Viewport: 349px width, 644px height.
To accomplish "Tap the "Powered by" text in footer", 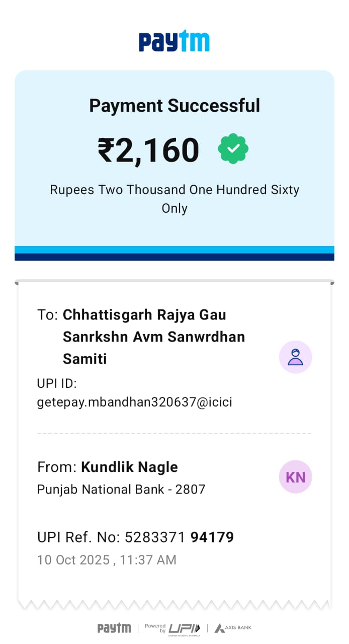I will [x=155, y=628].
